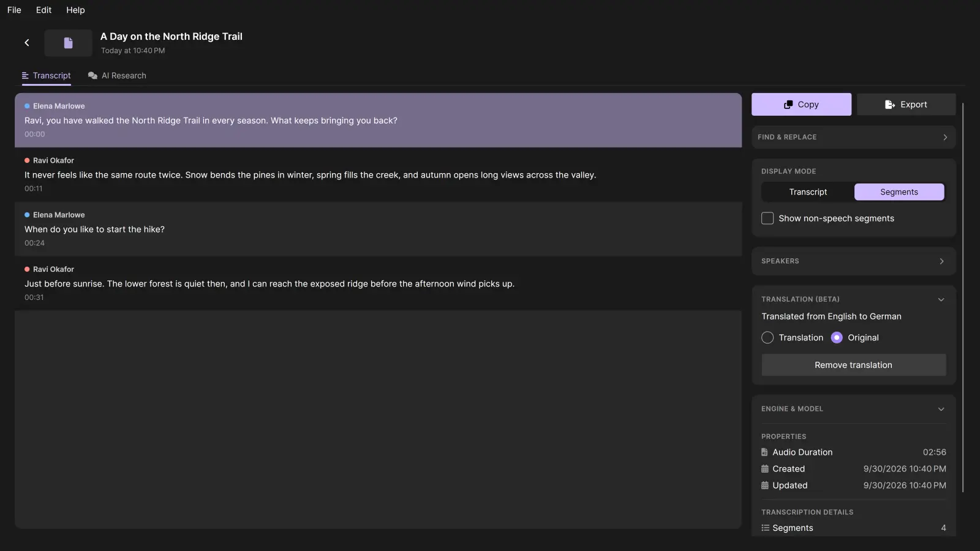980x551 pixels.
Task: Open the Help menu
Action: [x=75, y=10]
